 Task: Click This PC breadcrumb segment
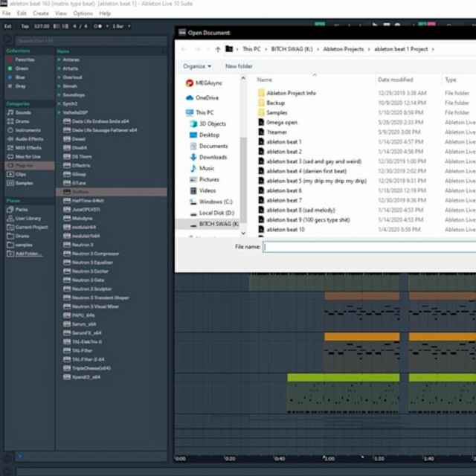click(x=251, y=49)
